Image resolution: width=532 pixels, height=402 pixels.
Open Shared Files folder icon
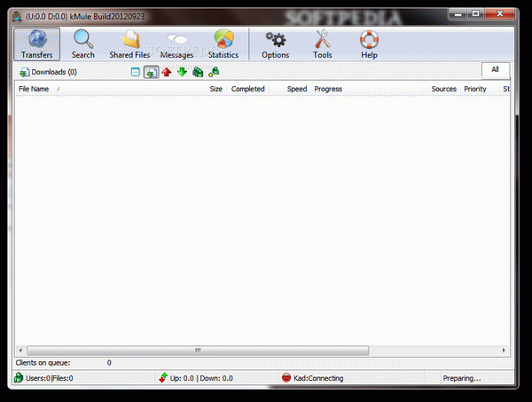(x=129, y=44)
